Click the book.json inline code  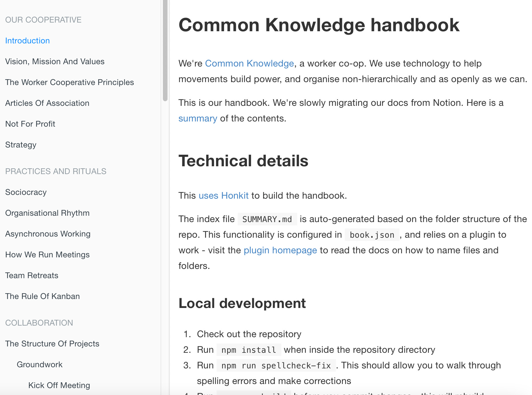point(372,235)
